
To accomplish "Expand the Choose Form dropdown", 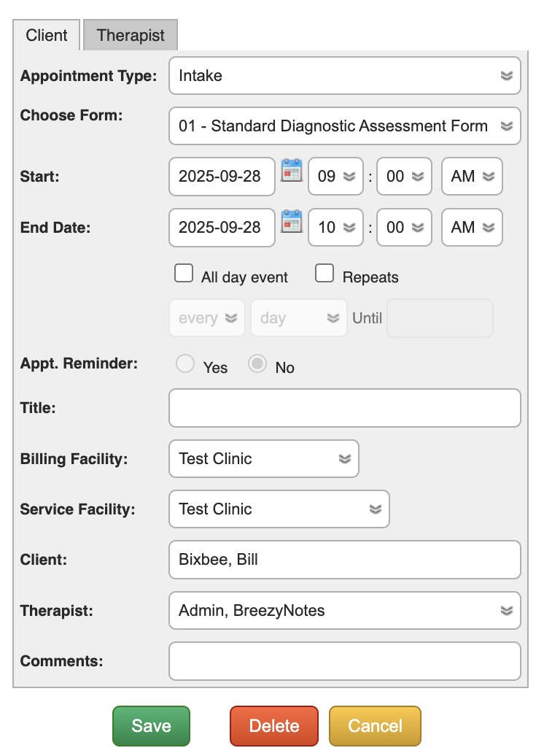I will (x=344, y=126).
